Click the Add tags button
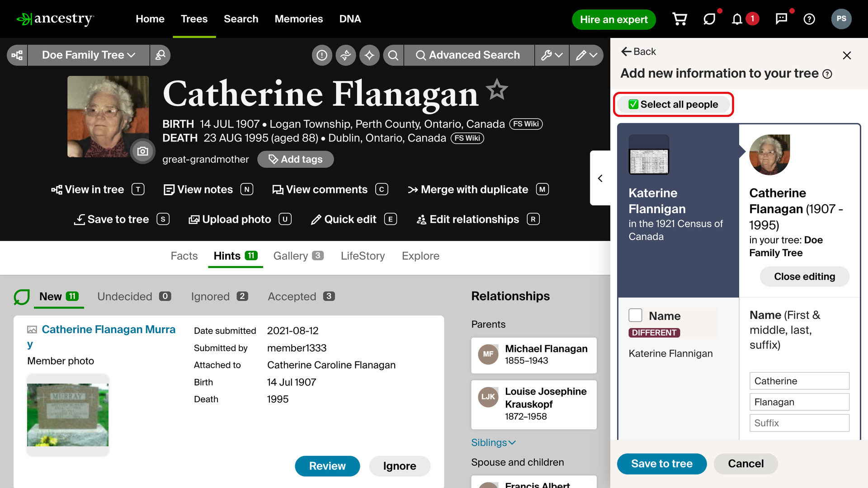Viewport: 868px width, 488px height. [x=295, y=159]
